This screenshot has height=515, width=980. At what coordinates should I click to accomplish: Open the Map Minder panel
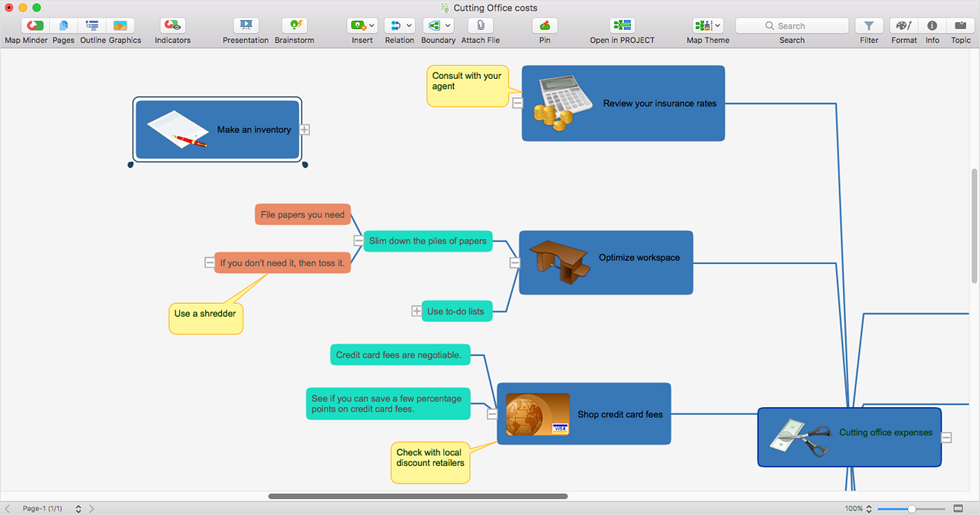pos(34,26)
